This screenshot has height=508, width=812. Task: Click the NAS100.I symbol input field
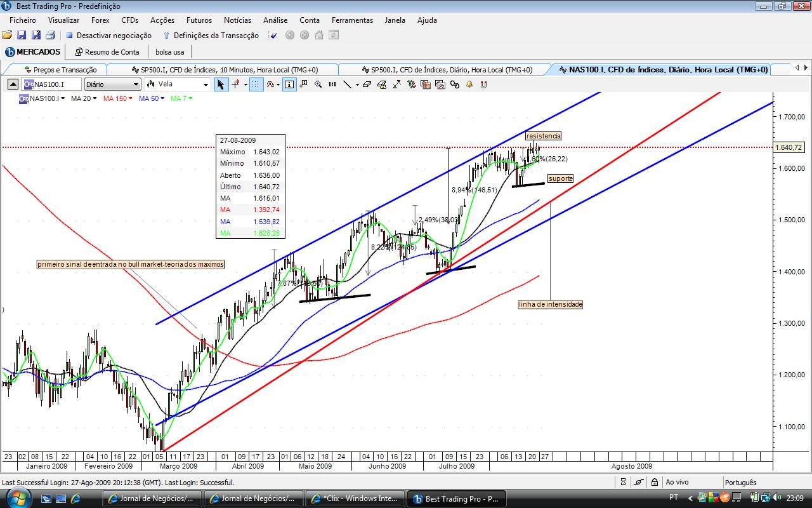51,84
